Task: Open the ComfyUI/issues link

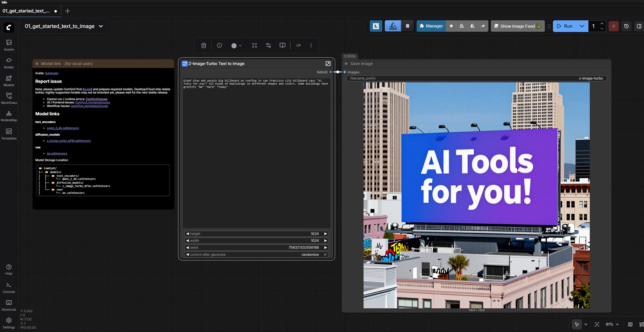Action: point(97,99)
